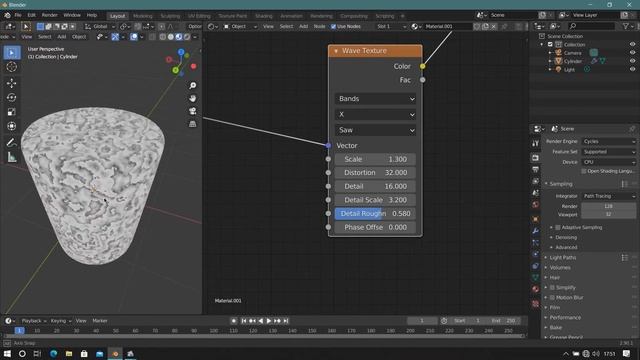Switch to the Shading workspace tab

tap(264, 16)
